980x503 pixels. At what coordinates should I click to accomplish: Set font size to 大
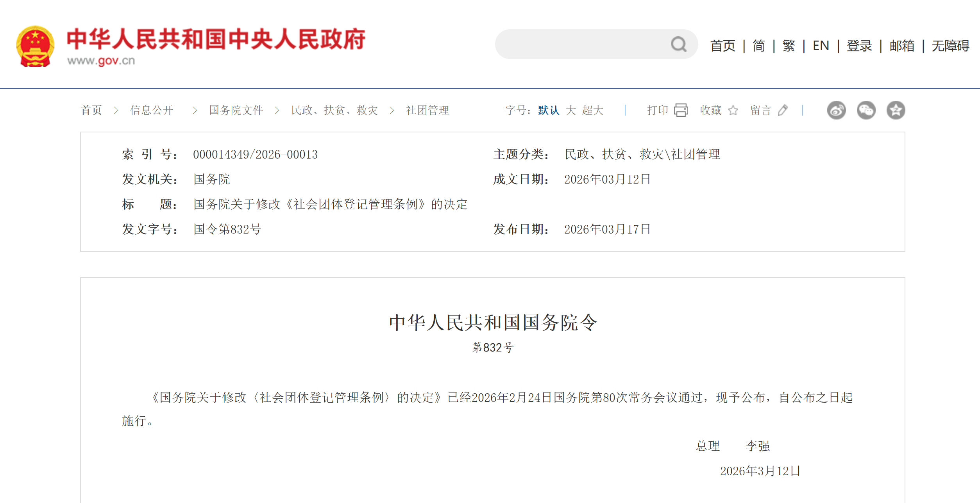(570, 111)
